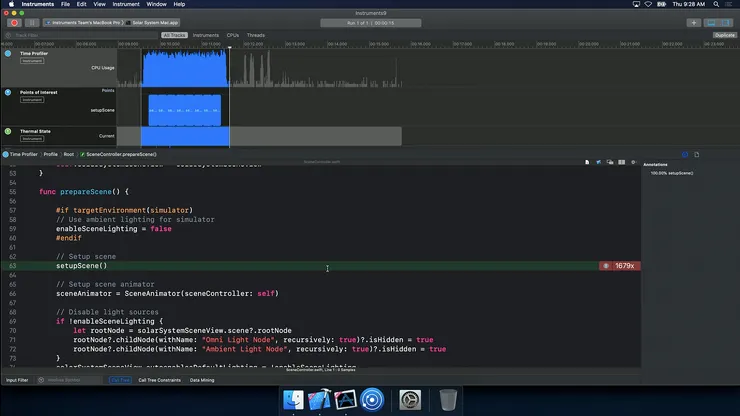Open the Call Tree Constraints popup
This screenshot has width=740, height=416.
159,380
